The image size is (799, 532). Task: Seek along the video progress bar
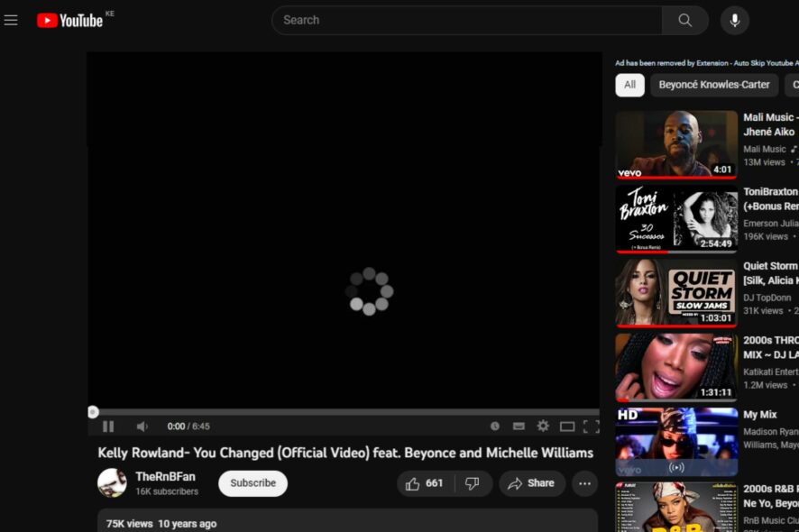[344, 412]
